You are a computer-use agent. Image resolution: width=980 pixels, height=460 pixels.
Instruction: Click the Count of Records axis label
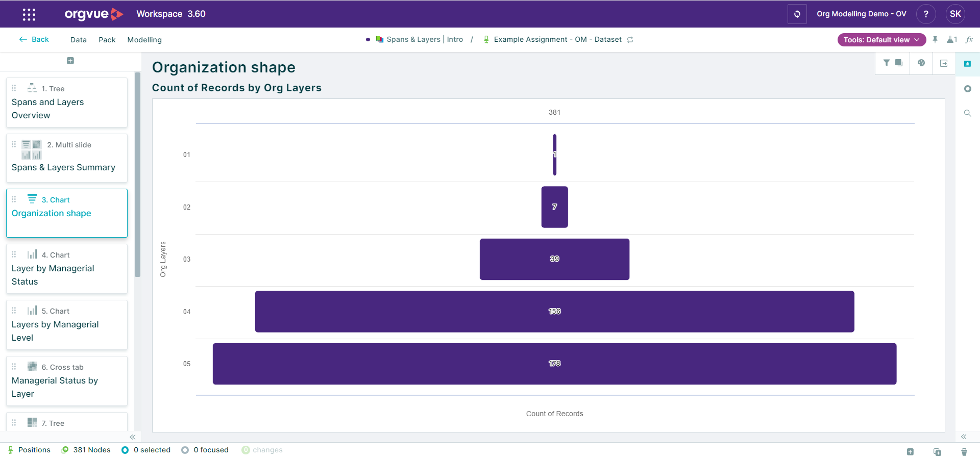click(555, 414)
